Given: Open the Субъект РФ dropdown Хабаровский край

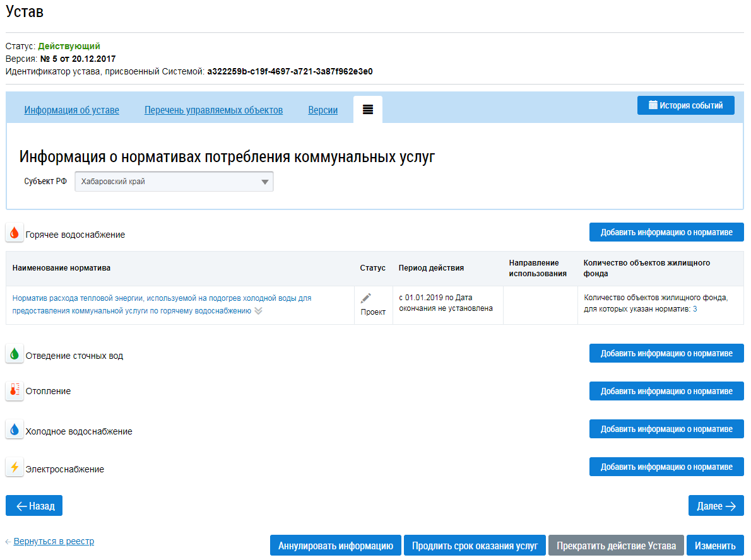Looking at the screenshot, I should [174, 182].
